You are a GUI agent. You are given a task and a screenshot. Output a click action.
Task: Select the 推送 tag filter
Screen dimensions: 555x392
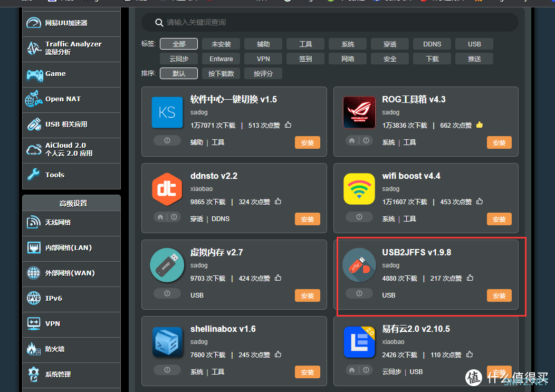click(x=474, y=59)
